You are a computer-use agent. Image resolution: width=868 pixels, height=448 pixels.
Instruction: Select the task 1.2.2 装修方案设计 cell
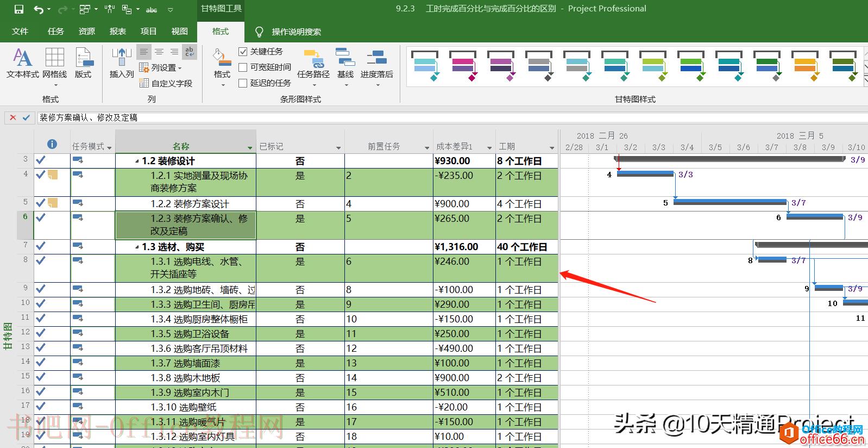(x=186, y=204)
